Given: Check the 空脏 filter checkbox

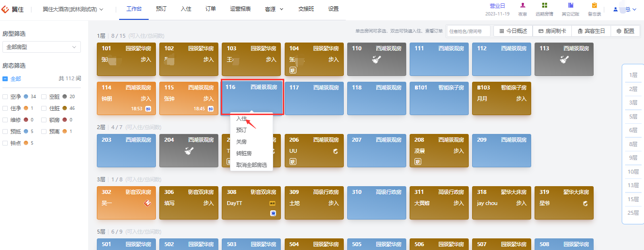Looking at the screenshot, I should [x=44, y=97].
